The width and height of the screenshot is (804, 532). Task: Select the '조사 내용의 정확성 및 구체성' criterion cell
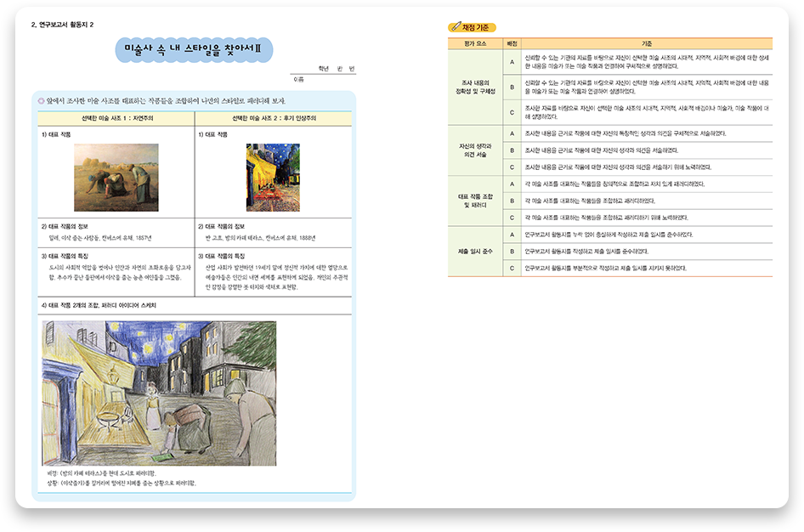coord(475,88)
